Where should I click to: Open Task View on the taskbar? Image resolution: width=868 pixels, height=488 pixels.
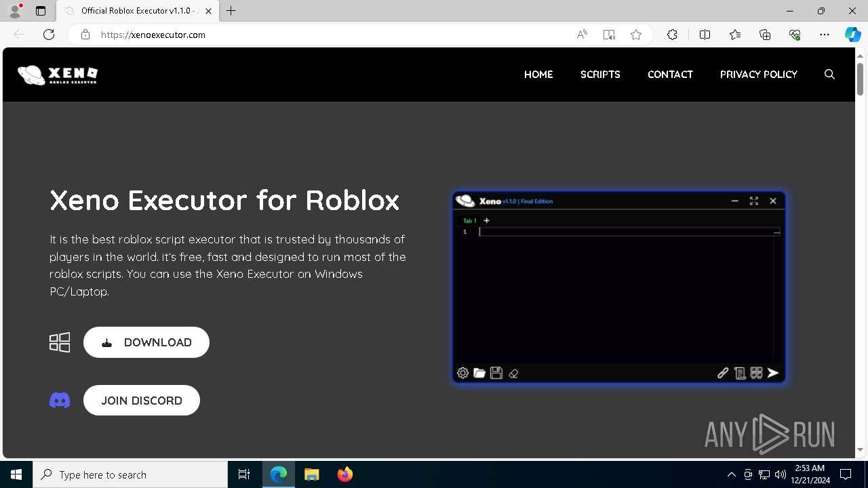(x=244, y=474)
